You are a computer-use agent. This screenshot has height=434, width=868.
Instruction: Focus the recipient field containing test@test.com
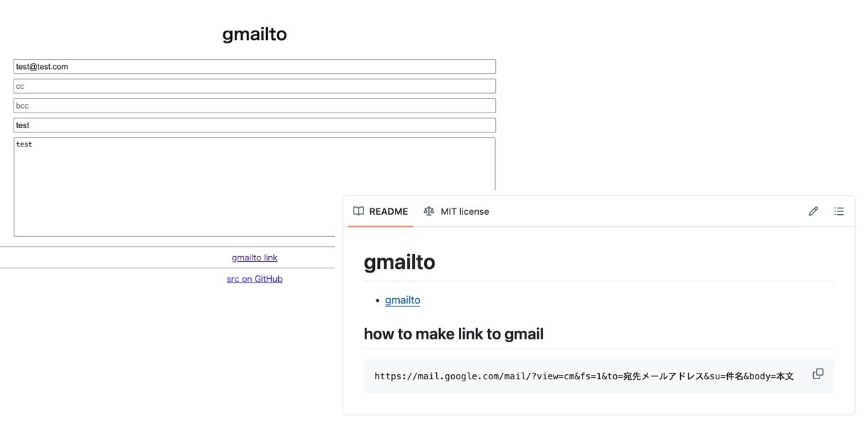click(x=255, y=67)
